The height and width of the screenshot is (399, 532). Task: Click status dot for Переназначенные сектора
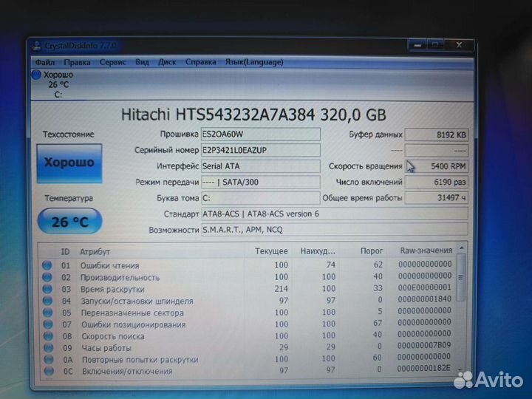pos(48,313)
